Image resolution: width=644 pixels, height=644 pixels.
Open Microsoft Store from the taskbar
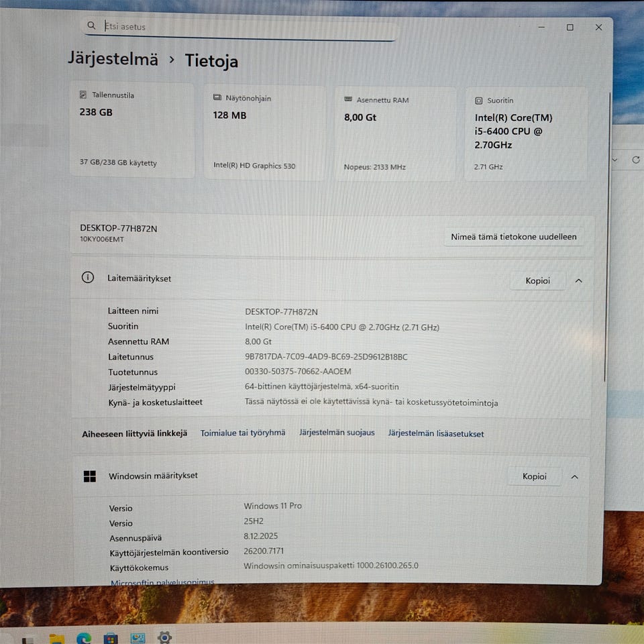pos(111,639)
